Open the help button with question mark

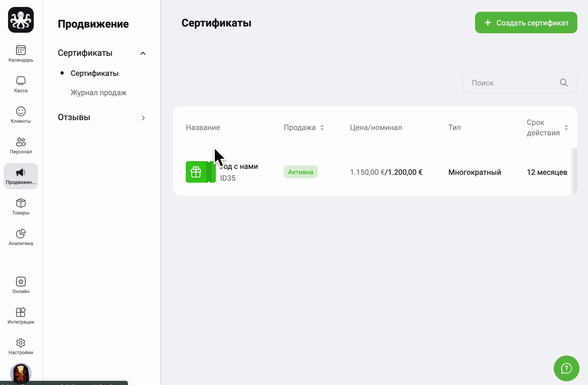point(566,368)
